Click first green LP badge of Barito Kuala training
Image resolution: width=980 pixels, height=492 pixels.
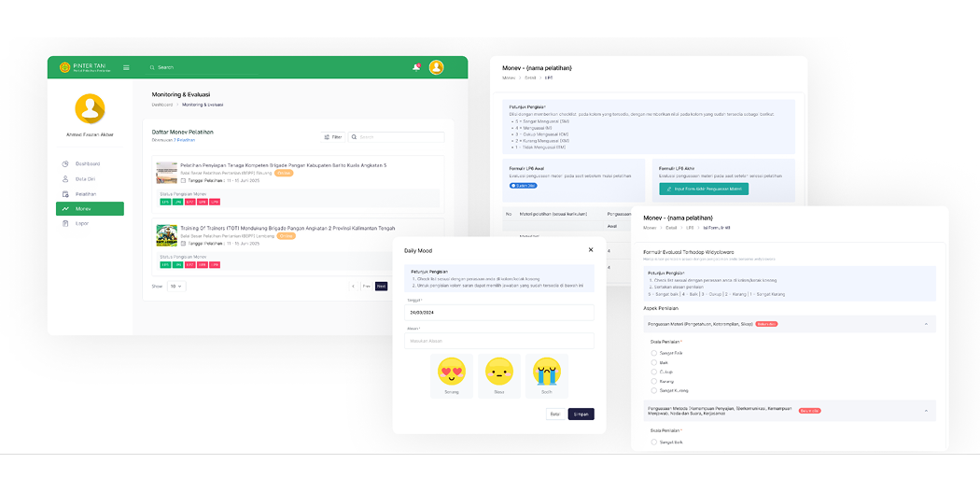(165, 202)
